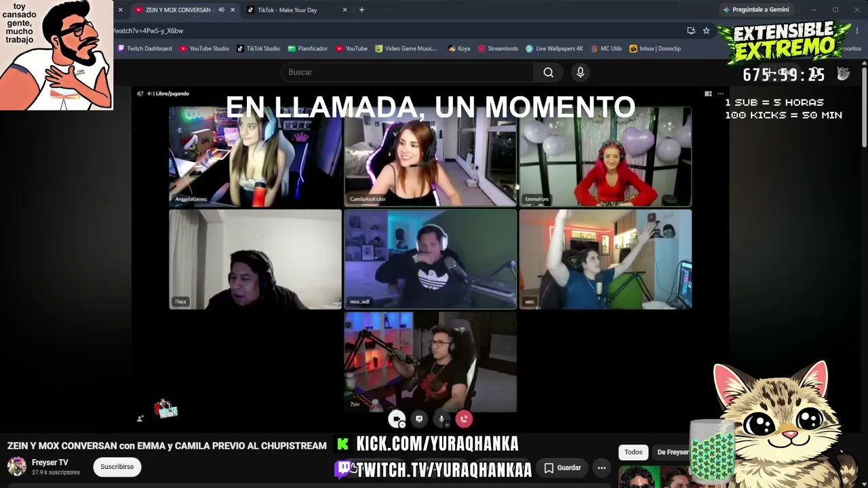Open the Twitch Dashboard bookmark

[144, 49]
